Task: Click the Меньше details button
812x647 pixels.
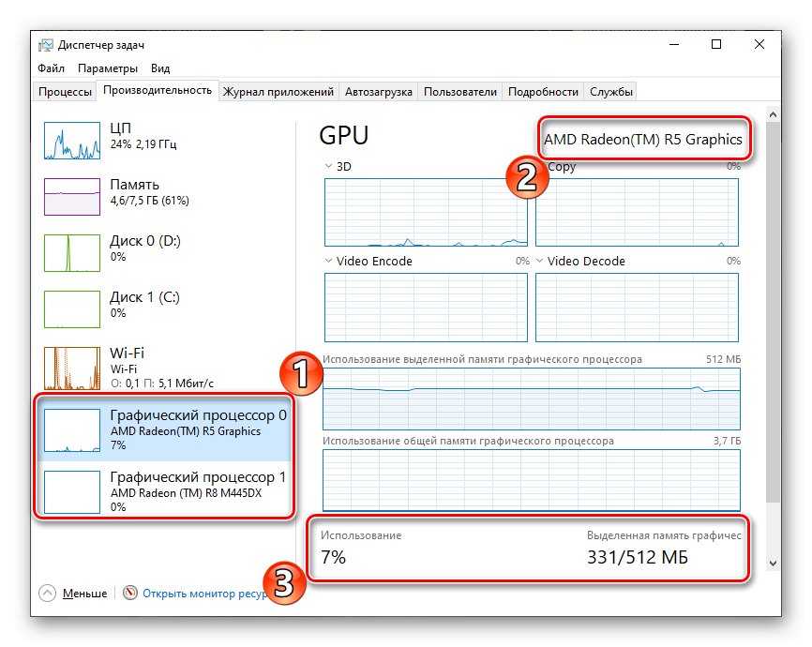Action: click(83, 594)
